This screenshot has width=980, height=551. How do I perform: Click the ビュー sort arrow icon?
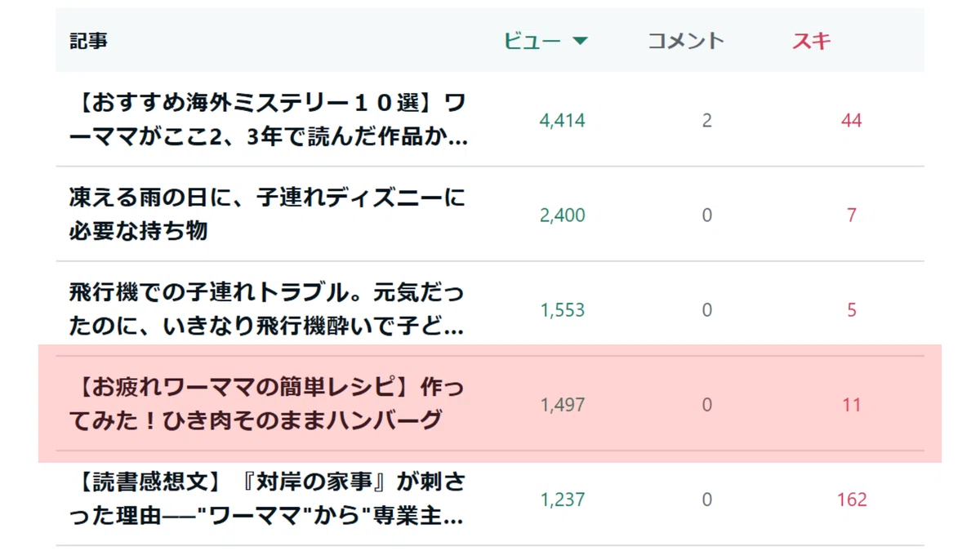tap(580, 42)
